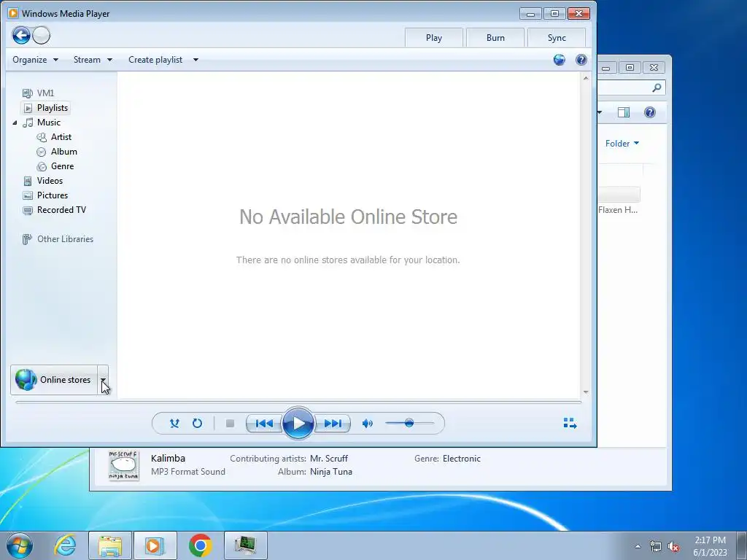Open the Sync tab

click(557, 38)
